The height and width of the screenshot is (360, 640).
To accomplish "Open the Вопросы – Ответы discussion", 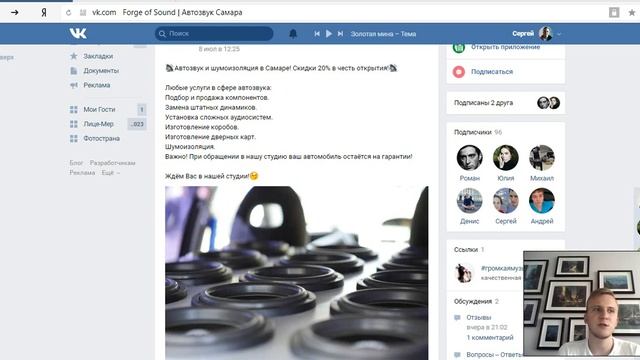I will (x=494, y=355).
